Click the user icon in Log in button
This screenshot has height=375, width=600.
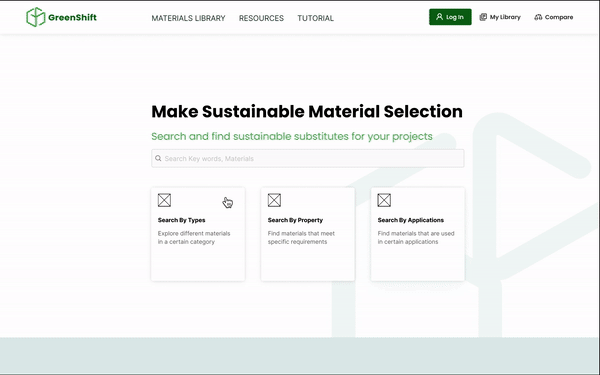click(x=439, y=17)
